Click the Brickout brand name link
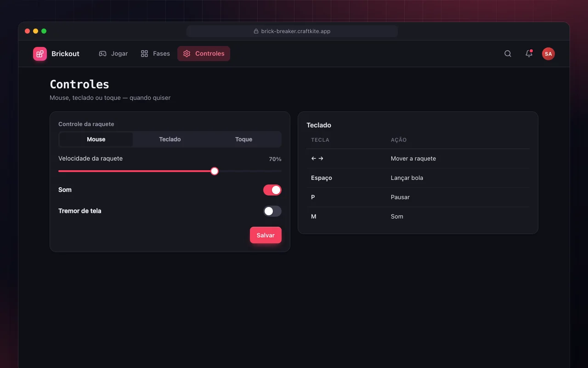 point(65,54)
